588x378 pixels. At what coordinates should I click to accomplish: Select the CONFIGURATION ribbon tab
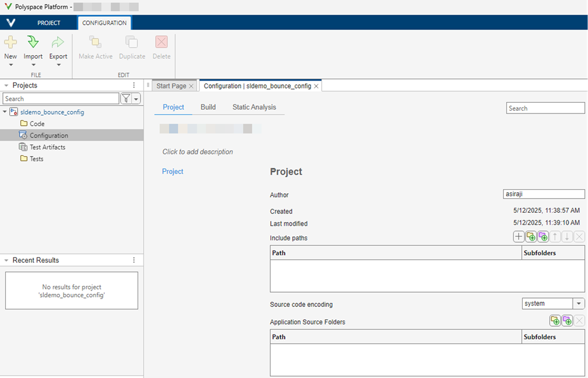[x=104, y=23]
